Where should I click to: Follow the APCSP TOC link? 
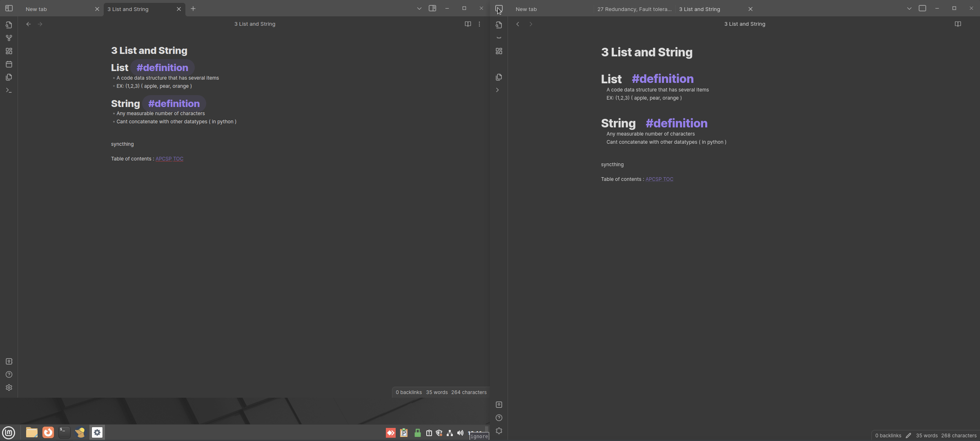click(169, 159)
